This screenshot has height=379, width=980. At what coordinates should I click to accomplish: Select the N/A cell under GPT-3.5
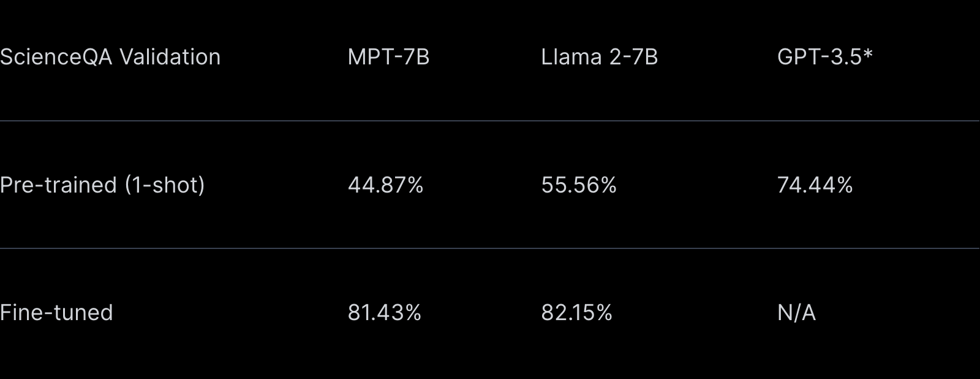(x=796, y=313)
